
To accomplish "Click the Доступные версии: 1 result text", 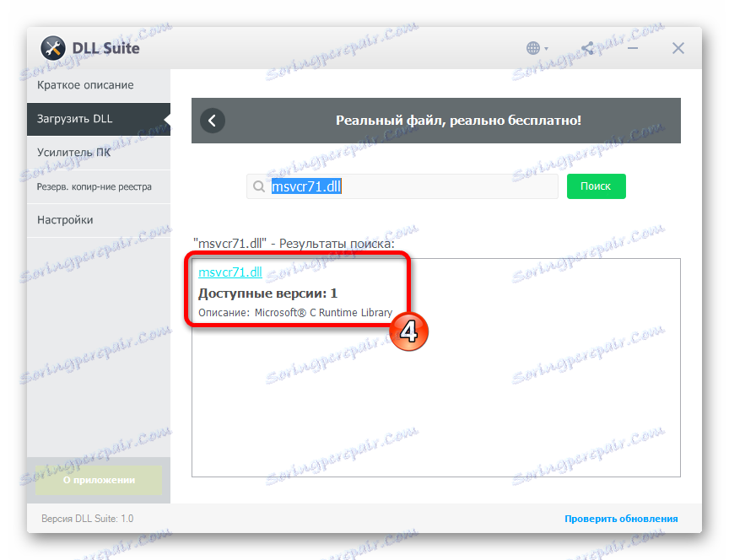I will (267, 293).
